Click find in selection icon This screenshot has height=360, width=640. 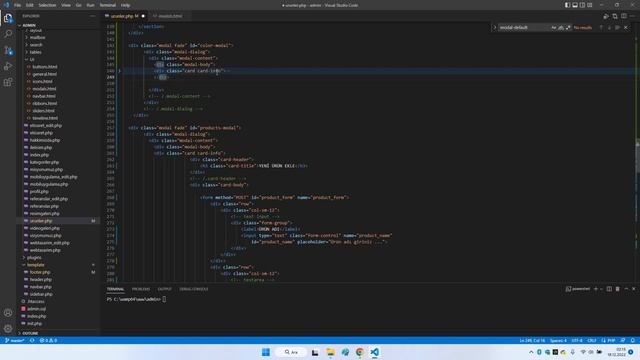tap(617, 27)
